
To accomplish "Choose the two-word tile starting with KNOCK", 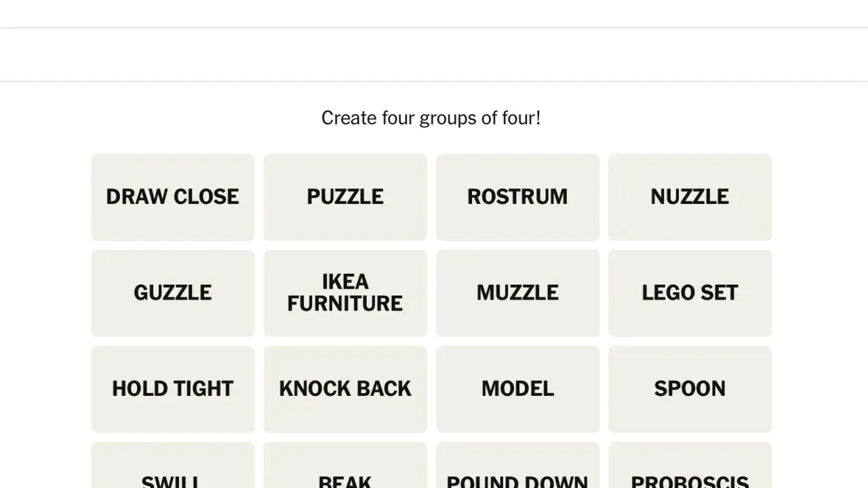I will pos(345,389).
